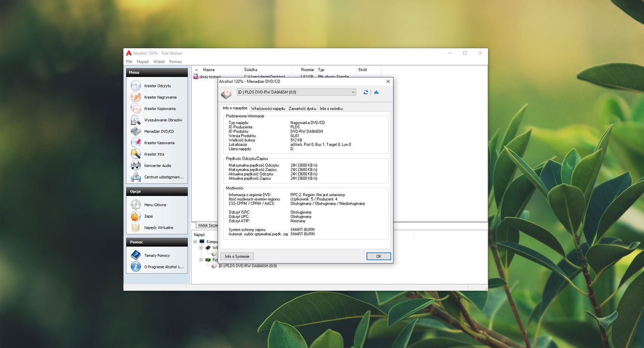
Task: Click the drive icon beside the device dropdown
Action: pyautogui.click(x=227, y=93)
